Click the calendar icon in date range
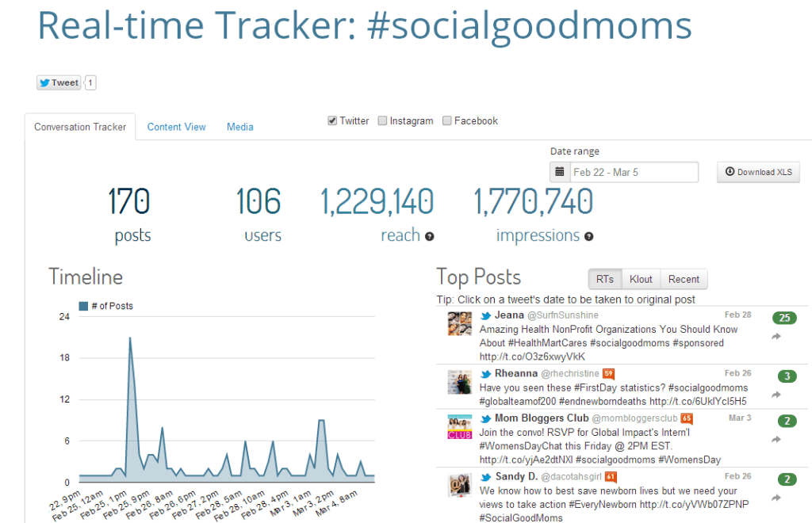This screenshot has height=523, width=812. (x=560, y=172)
